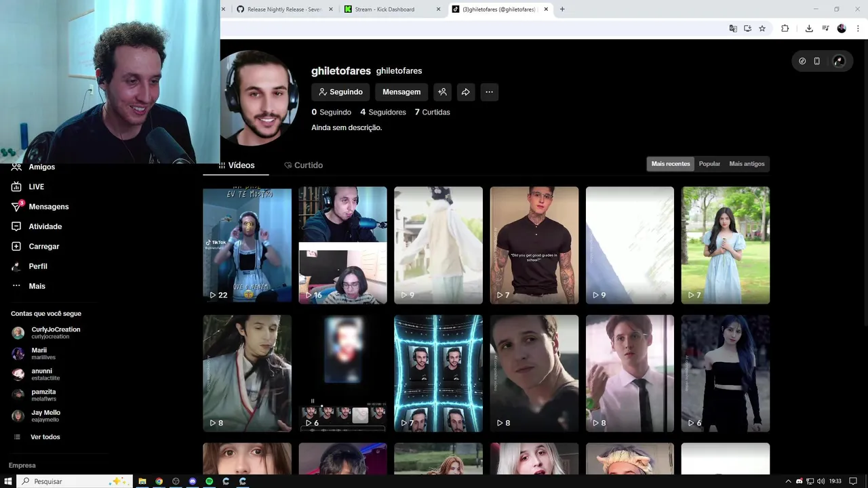868x488 pixels.
Task: Bookmark this page with star icon
Action: [762, 28]
